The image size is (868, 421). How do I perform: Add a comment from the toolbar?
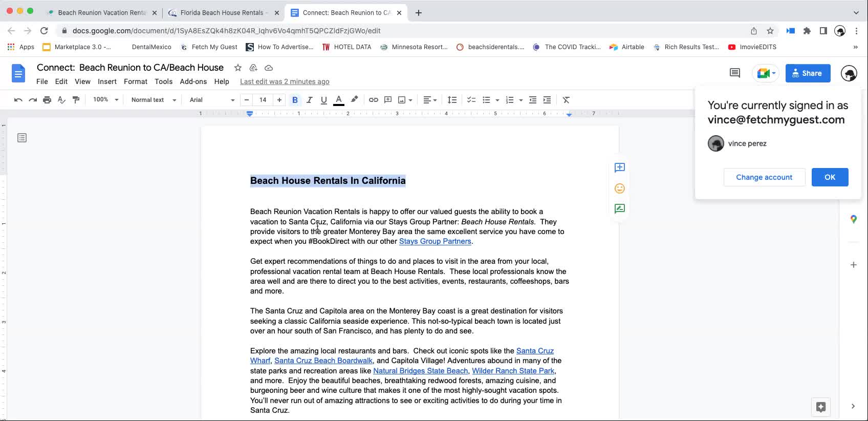[x=388, y=100]
